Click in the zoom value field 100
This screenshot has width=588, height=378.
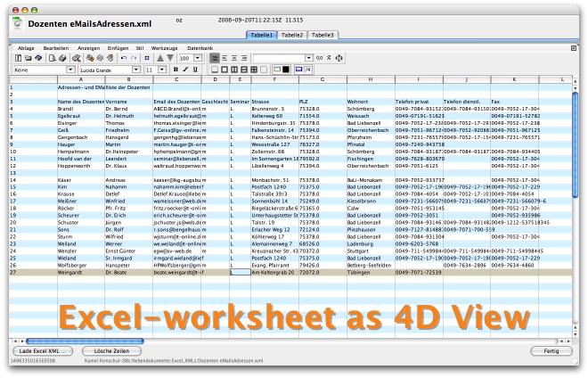click(x=186, y=58)
